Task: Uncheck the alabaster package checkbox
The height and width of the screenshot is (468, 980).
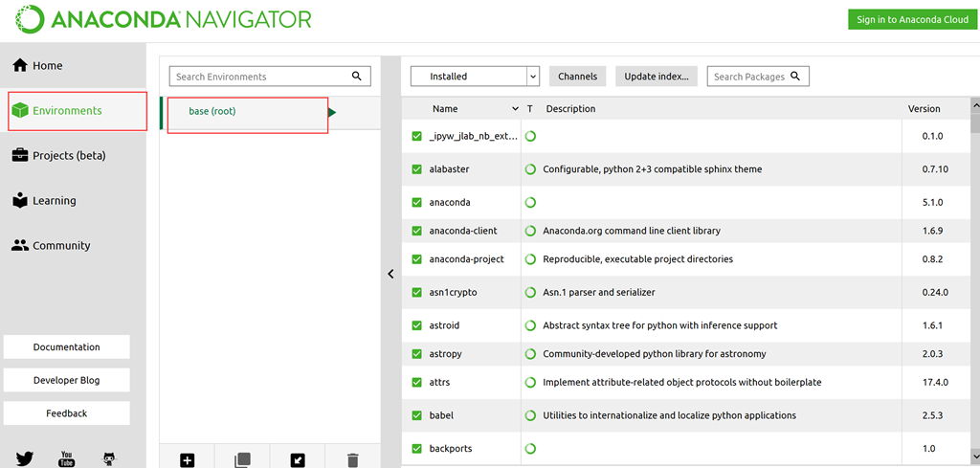Action: click(416, 169)
